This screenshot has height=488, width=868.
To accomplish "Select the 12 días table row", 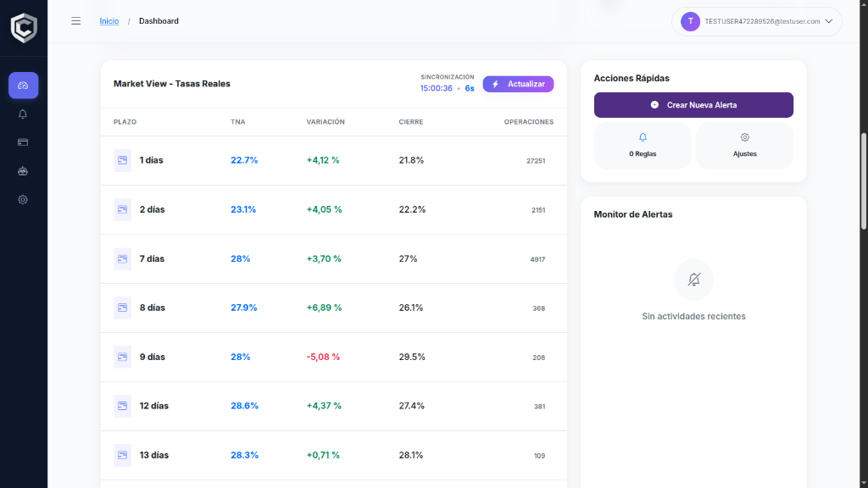I will pos(333,406).
